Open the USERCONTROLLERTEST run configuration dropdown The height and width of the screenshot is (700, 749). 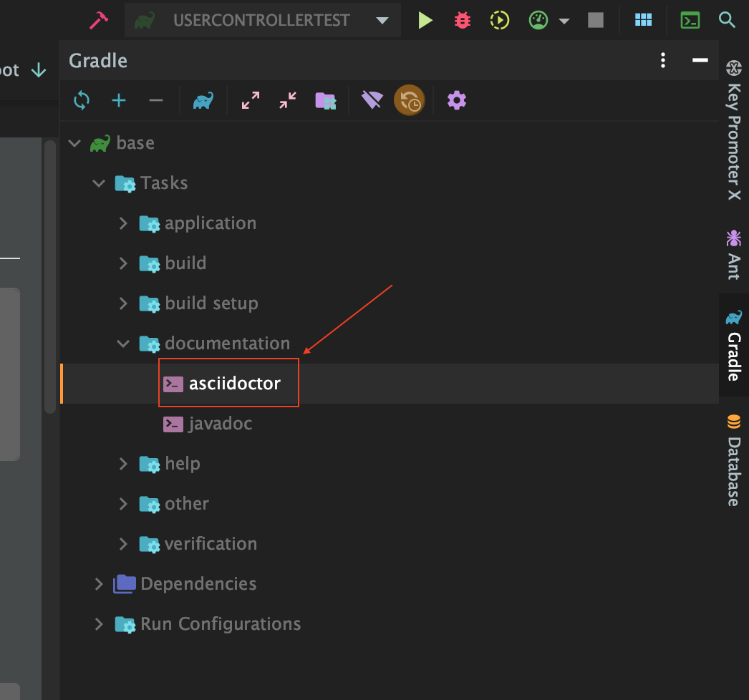[x=262, y=20]
